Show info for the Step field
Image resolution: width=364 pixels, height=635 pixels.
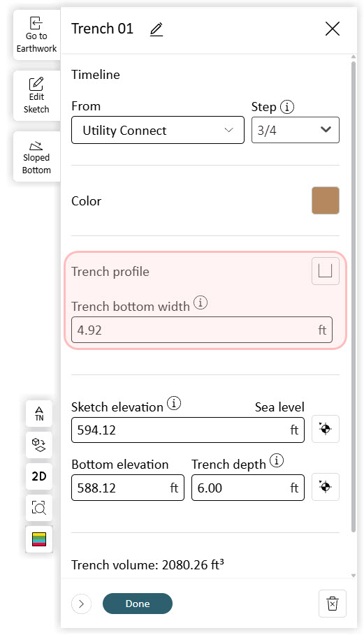click(x=287, y=107)
